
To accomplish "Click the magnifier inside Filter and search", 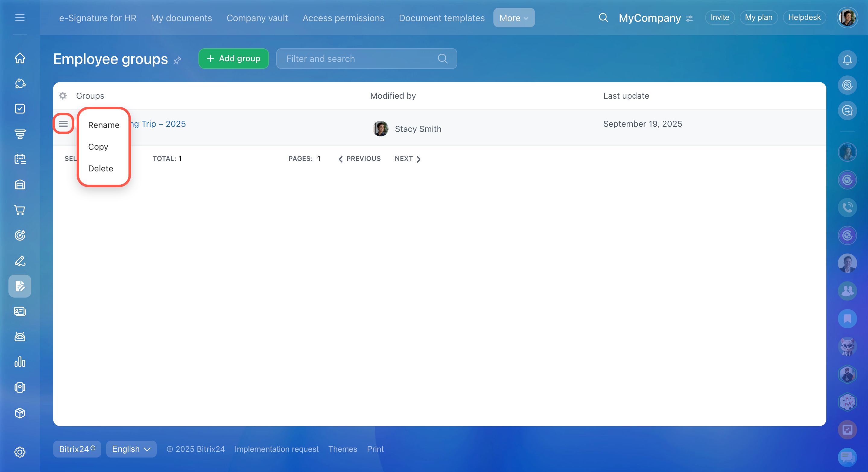I will (x=442, y=59).
